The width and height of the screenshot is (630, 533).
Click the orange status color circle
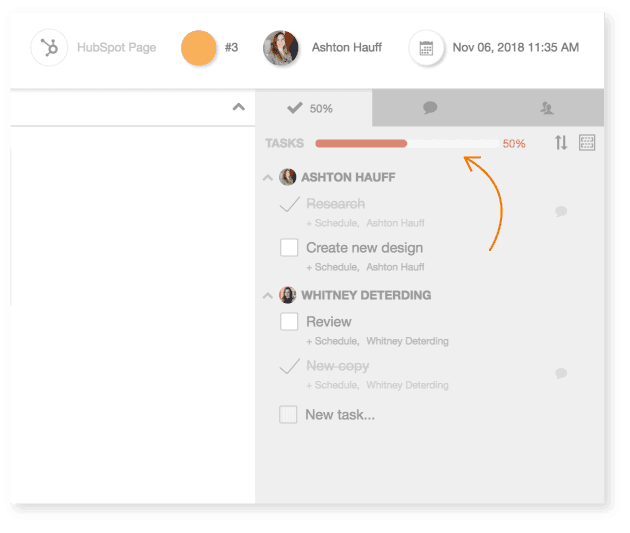pyautogui.click(x=199, y=48)
